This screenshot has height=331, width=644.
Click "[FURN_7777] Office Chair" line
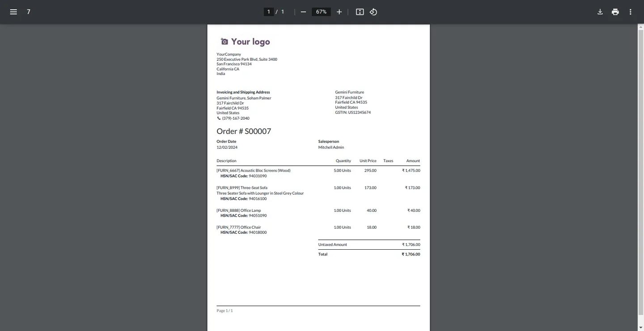click(239, 227)
